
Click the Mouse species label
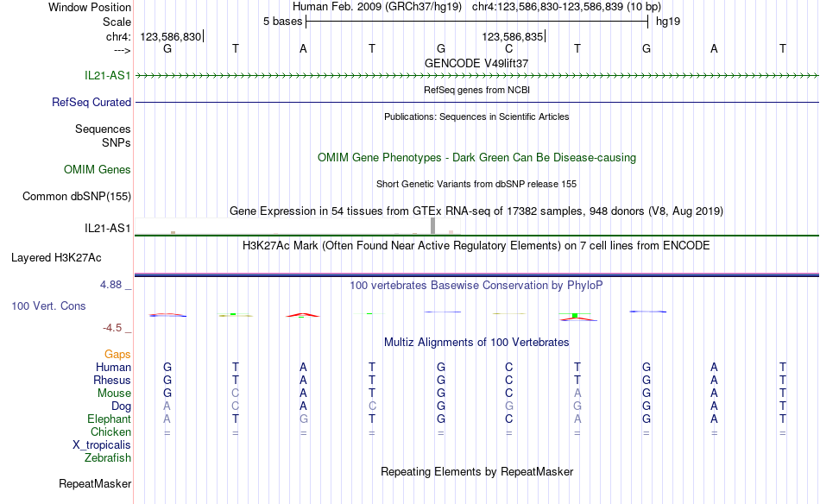point(115,394)
